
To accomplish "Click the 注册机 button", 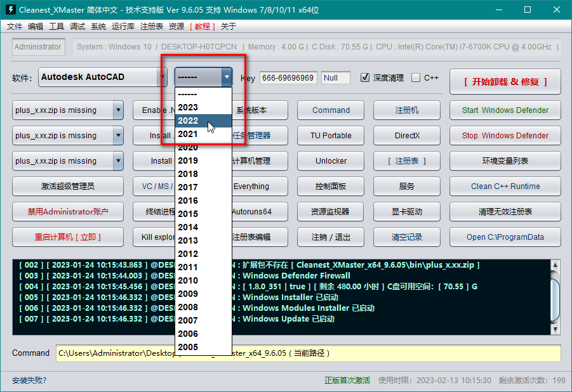I will [x=407, y=110].
